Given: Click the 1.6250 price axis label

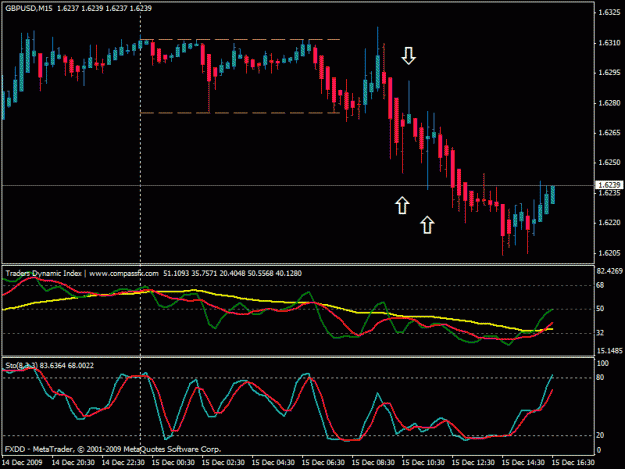Looking at the screenshot, I should click(609, 163).
